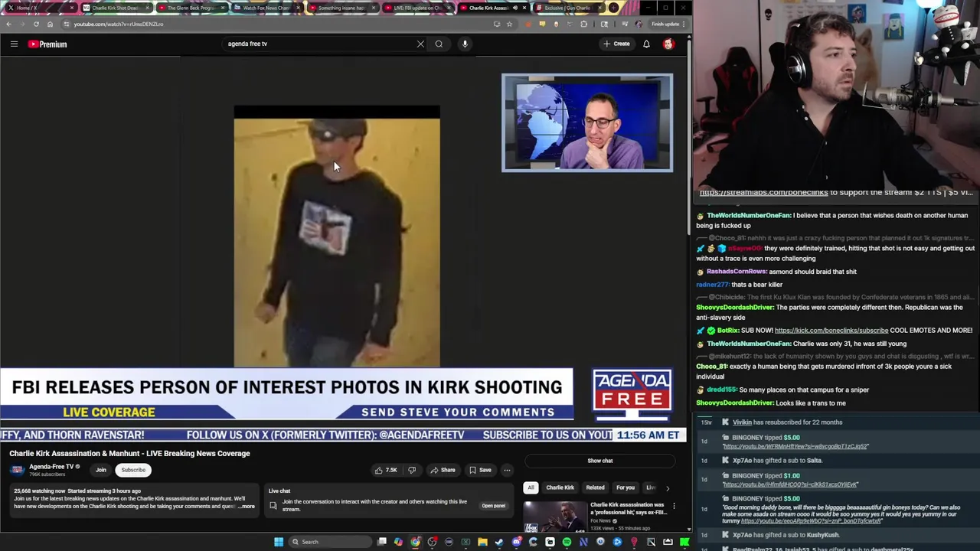Click the browser home button

pos(50,24)
